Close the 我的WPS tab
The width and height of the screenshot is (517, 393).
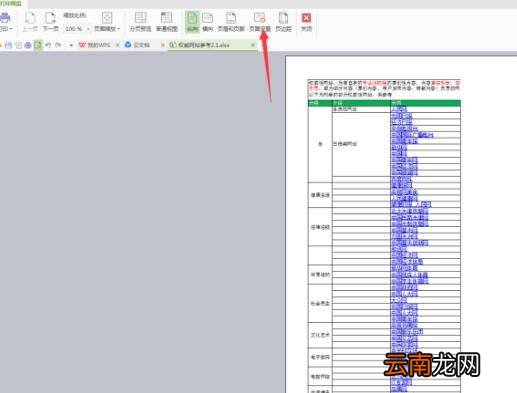click(118, 45)
